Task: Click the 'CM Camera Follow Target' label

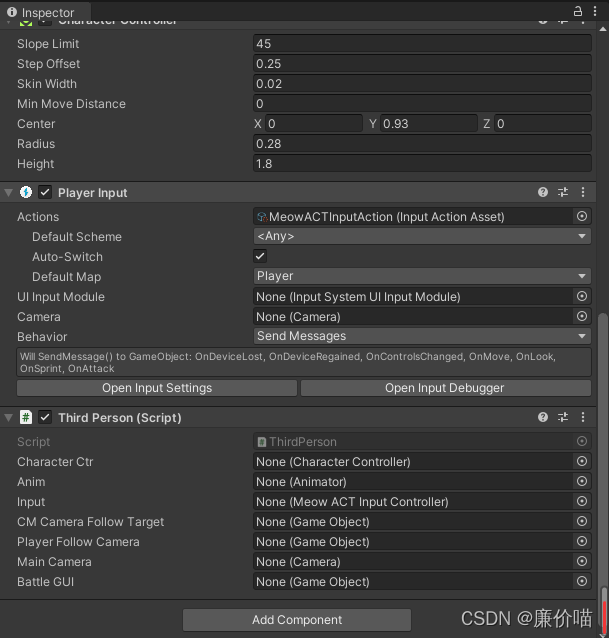Action: coord(90,522)
